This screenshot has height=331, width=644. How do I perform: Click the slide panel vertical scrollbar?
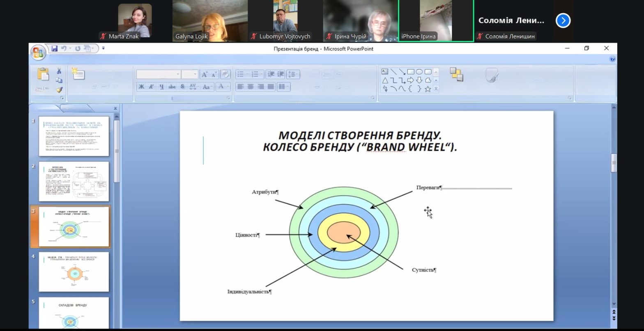point(117,151)
